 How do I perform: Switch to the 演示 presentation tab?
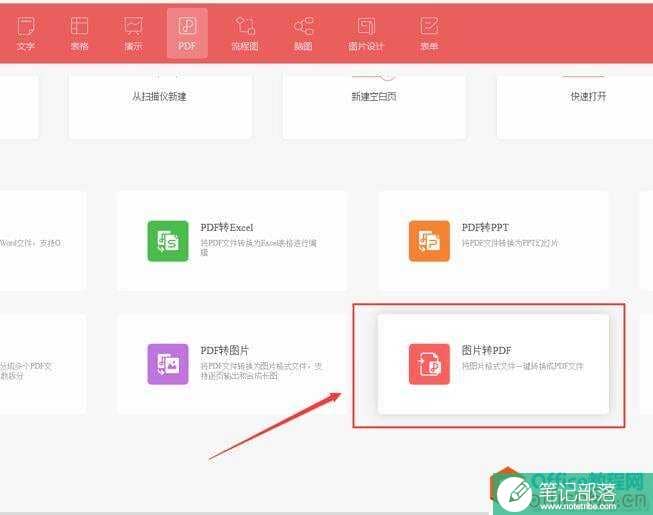[x=133, y=34]
